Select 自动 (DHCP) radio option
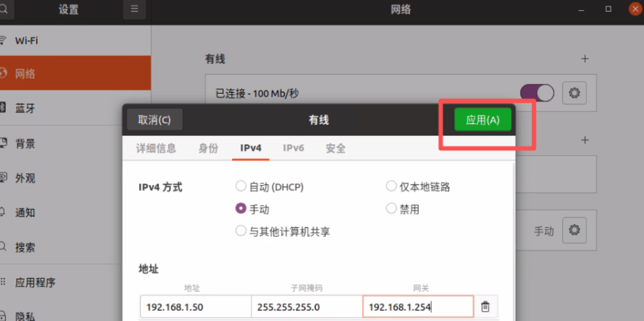The width and height of the screenshot is (644, 321). (x=241, y=187)
